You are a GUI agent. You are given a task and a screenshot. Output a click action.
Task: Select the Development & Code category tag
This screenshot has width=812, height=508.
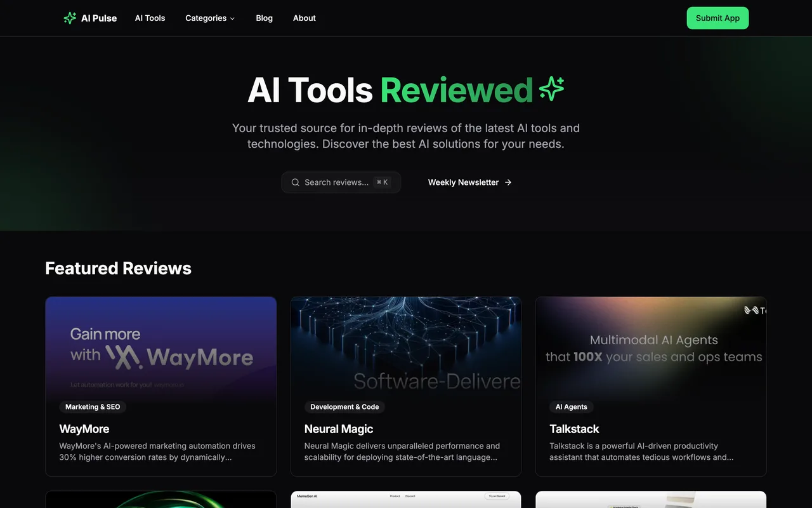(x=344, y=407)
